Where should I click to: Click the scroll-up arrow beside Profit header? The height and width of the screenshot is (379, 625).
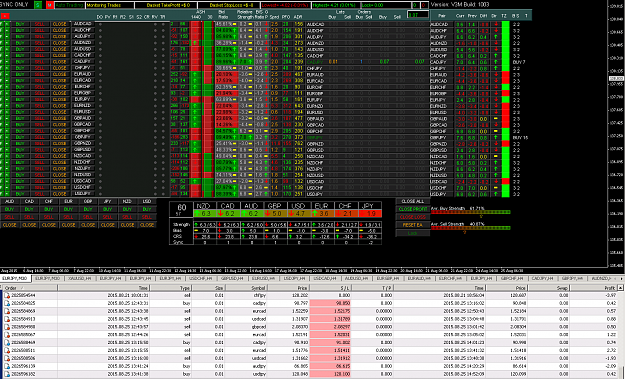tap(620, 288)
